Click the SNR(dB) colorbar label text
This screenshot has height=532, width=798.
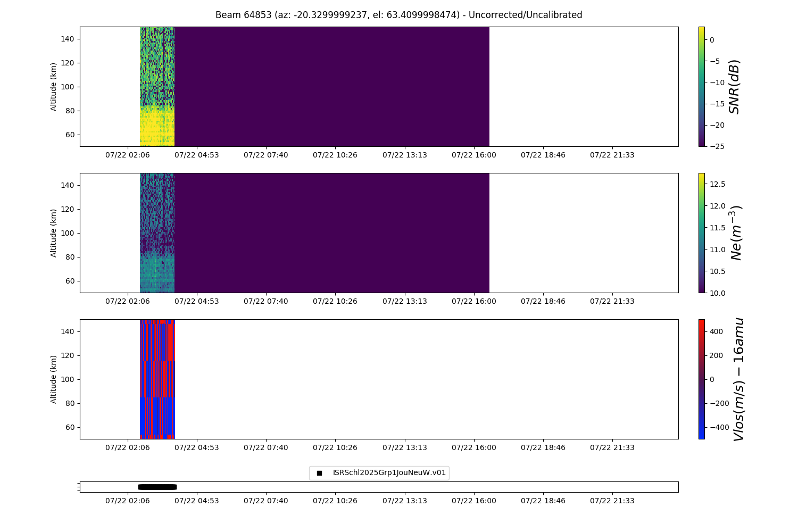point(735,86)
